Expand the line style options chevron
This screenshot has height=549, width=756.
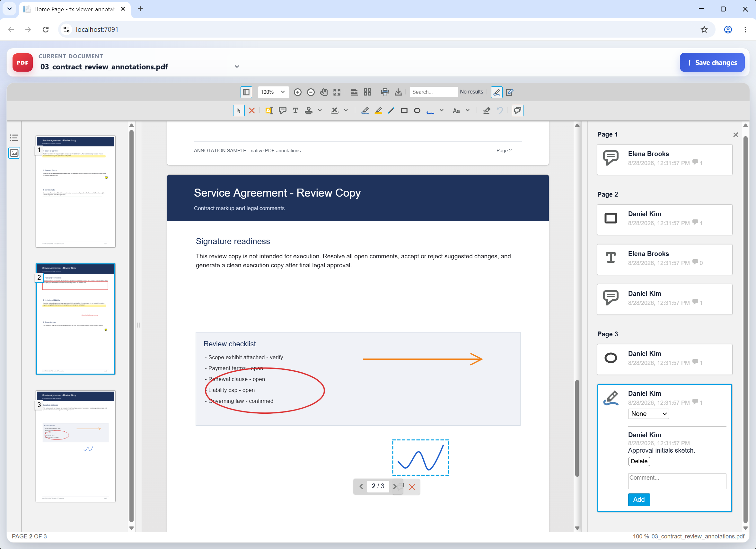pyautogui.click(x=441, y=110)
